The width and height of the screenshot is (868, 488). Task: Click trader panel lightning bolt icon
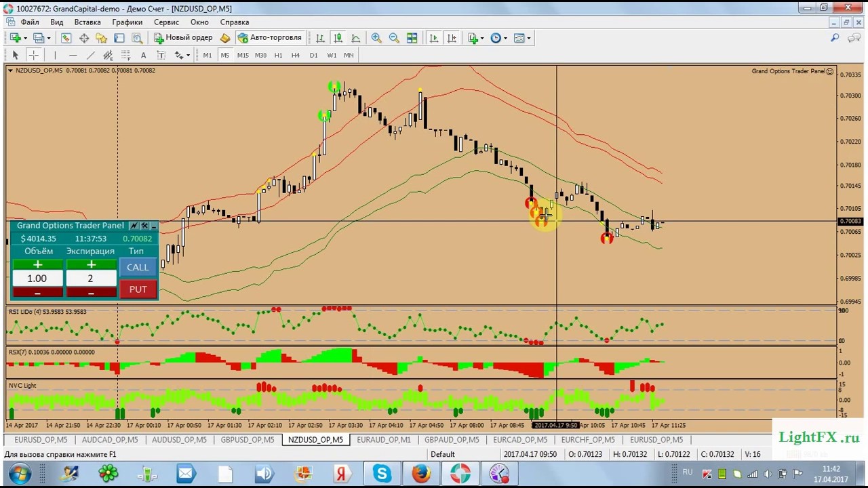[134, 226]
